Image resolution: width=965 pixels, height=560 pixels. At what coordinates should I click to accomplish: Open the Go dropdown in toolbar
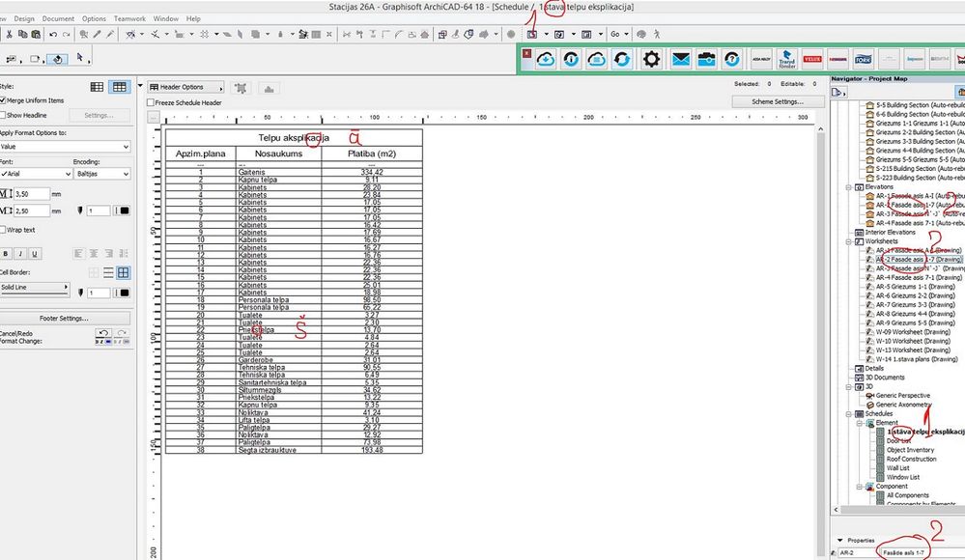click(x=619, y=35)
